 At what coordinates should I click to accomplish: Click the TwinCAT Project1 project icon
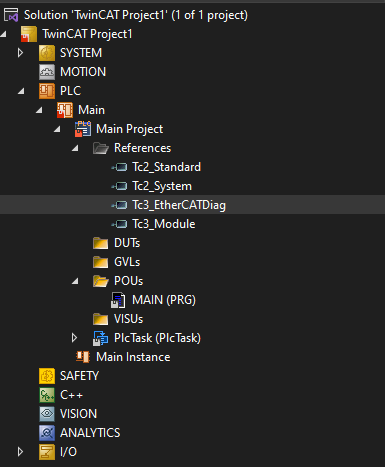point(29,34)
